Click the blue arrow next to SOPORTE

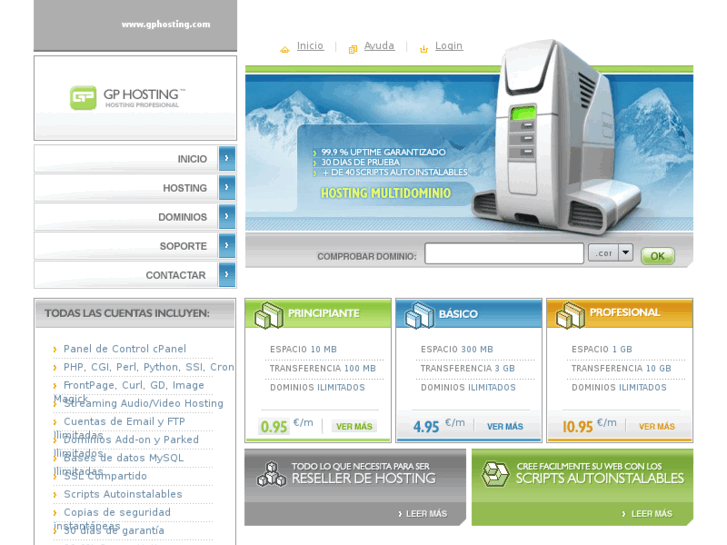[x=227, y=245]
